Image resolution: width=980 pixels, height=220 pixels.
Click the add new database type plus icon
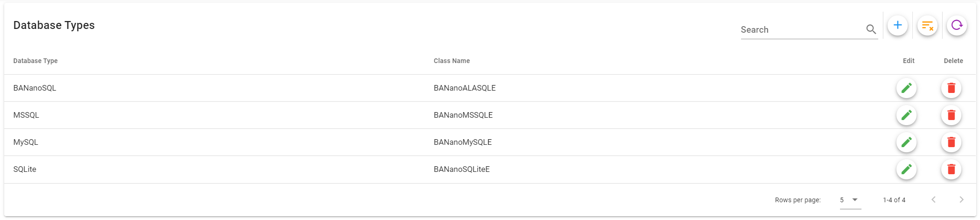click(x=897, y=25)
